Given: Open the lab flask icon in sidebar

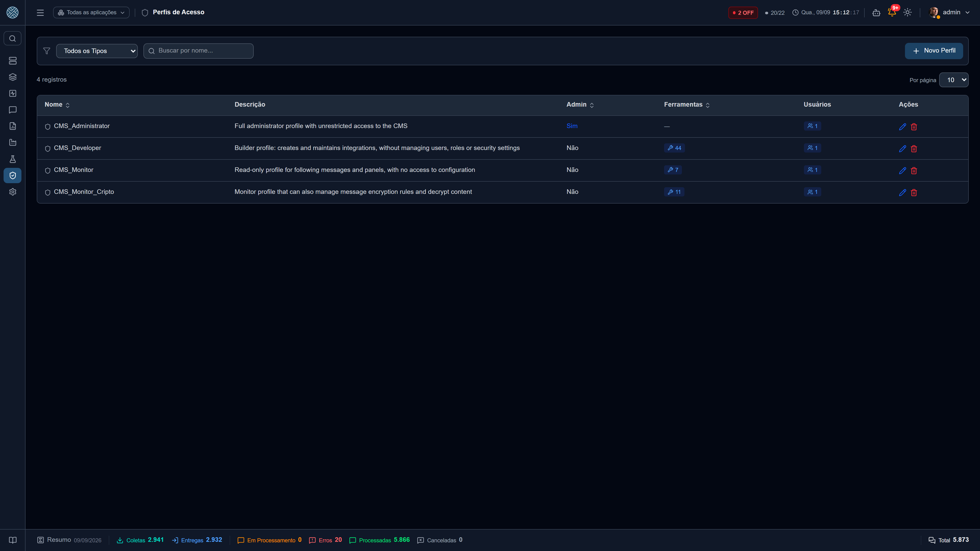Looking at the screenshot, I should [13, 159].
